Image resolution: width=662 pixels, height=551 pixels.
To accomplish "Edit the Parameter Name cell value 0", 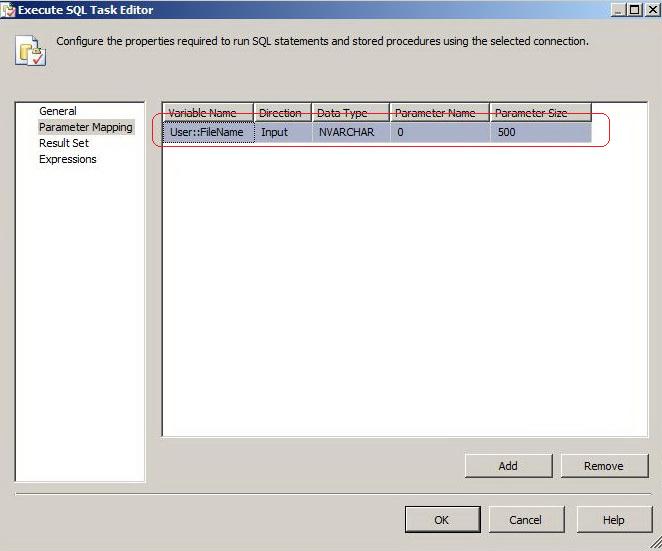I will [x=439, y=132].
